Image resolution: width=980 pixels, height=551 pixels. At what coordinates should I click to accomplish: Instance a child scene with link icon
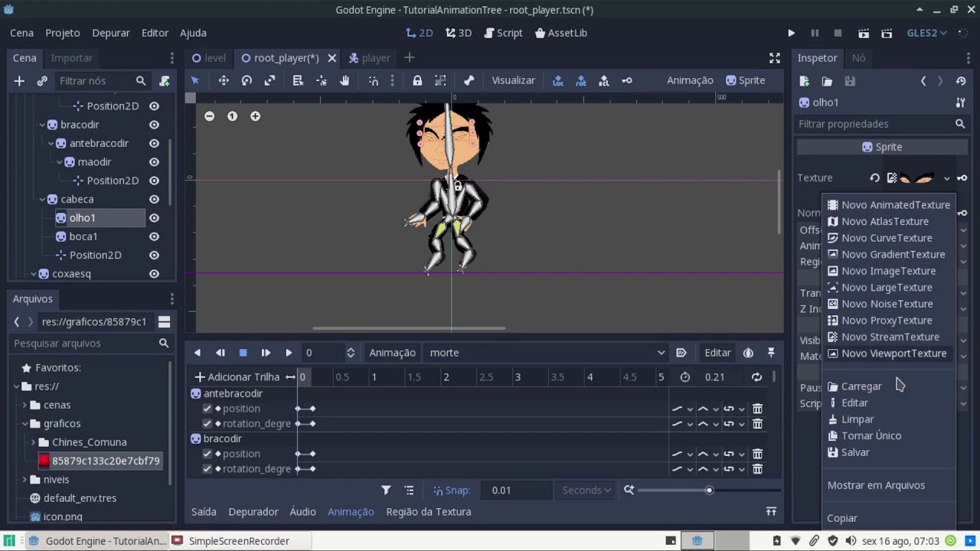tap(42, 80)
